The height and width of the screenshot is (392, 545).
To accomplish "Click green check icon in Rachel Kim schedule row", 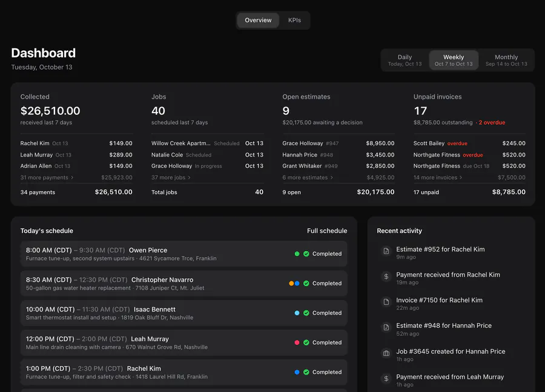I will tap(306, 372).
